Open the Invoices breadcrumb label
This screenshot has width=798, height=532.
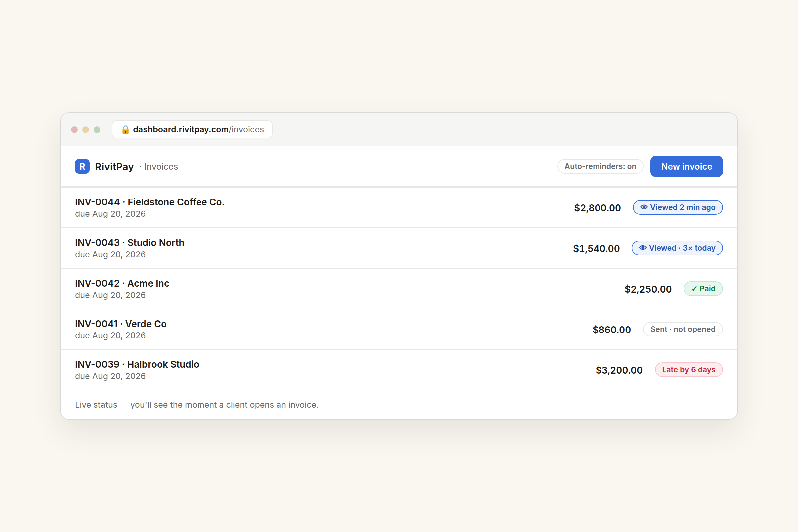tap(161, 167)
